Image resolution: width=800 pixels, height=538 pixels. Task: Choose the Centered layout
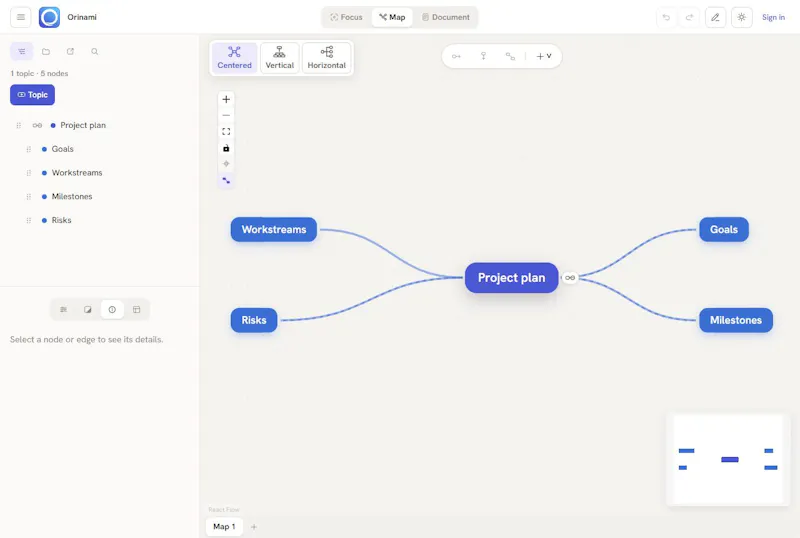pyautogui.click(x=235, y=58)
